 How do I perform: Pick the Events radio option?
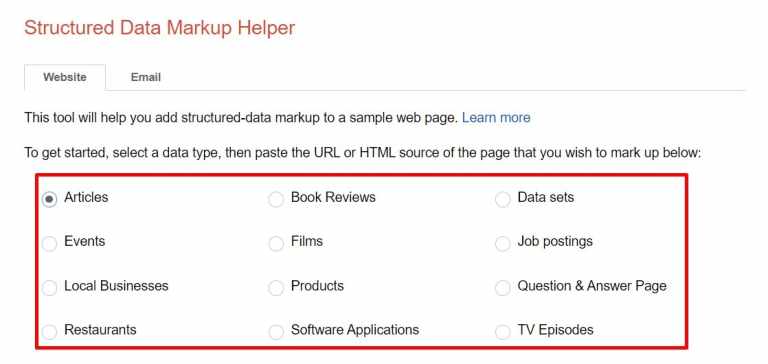click(x=49, y=243)
